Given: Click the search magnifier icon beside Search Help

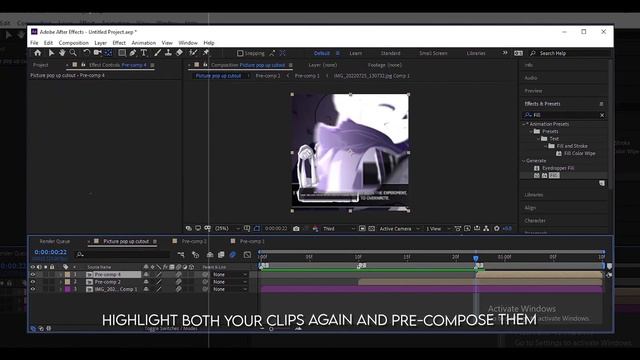Looking at the screenshot, I should pos(533,53).
